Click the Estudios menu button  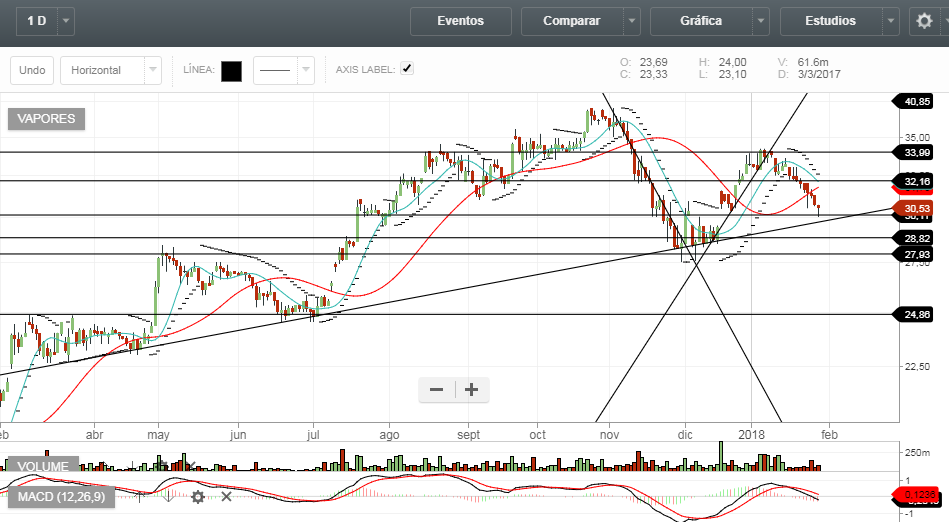[x=831, y=21]
